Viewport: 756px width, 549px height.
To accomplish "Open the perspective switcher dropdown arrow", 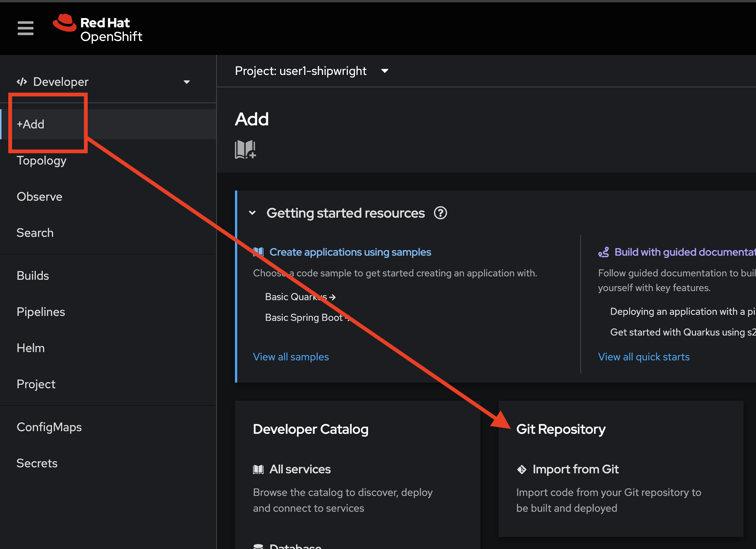I will coord(186,82).
